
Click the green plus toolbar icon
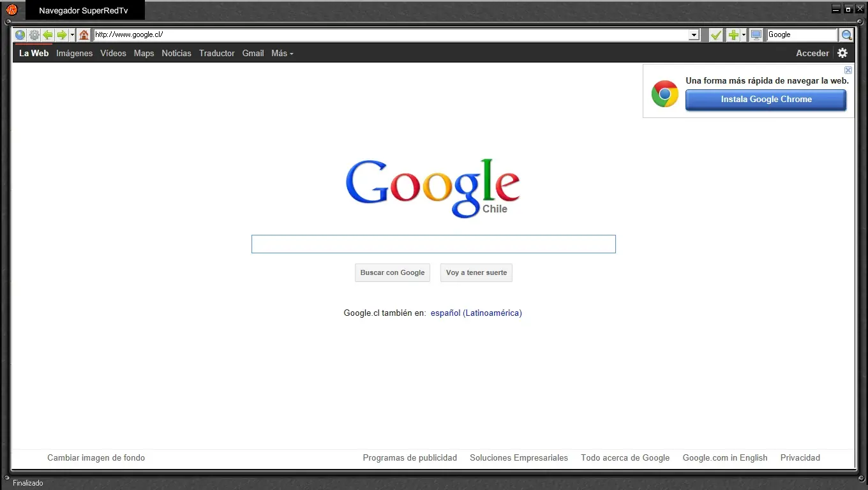click(733, 35)
